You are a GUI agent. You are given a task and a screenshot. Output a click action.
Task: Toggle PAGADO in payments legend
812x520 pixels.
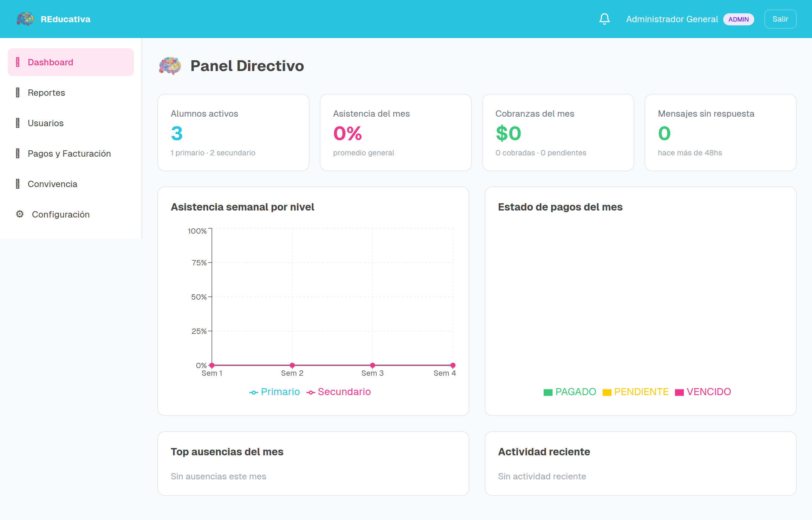tap(569, 392)
